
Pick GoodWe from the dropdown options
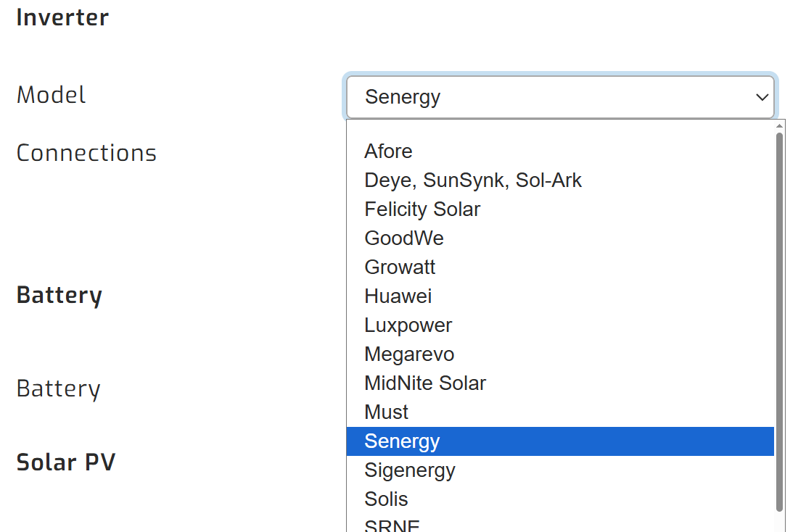point(404,238)
